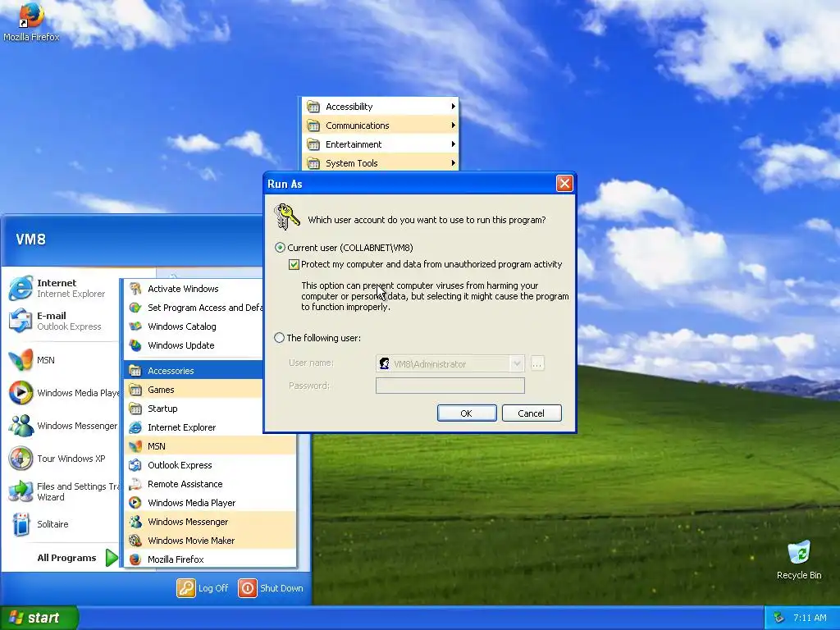Click the Internet Explorer icon in Start menu
The image size is (840, 630).
pos(21,288)
